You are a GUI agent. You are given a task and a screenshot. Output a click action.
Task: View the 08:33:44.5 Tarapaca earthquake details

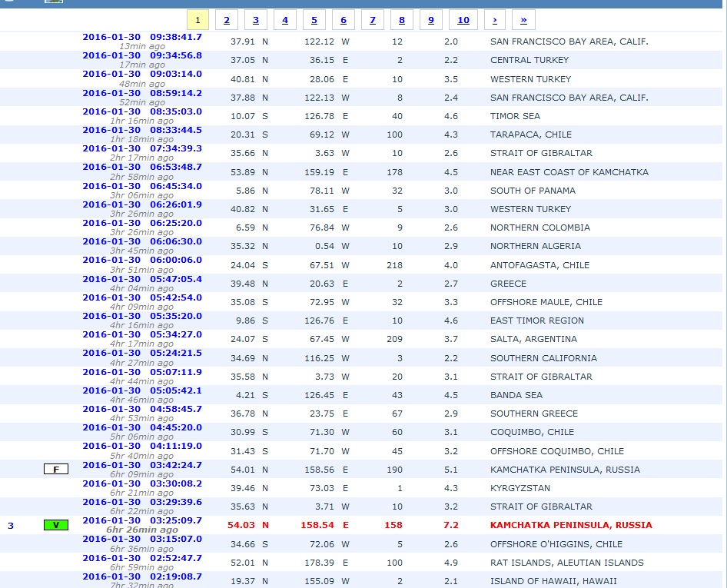click(x=142, y=130)
